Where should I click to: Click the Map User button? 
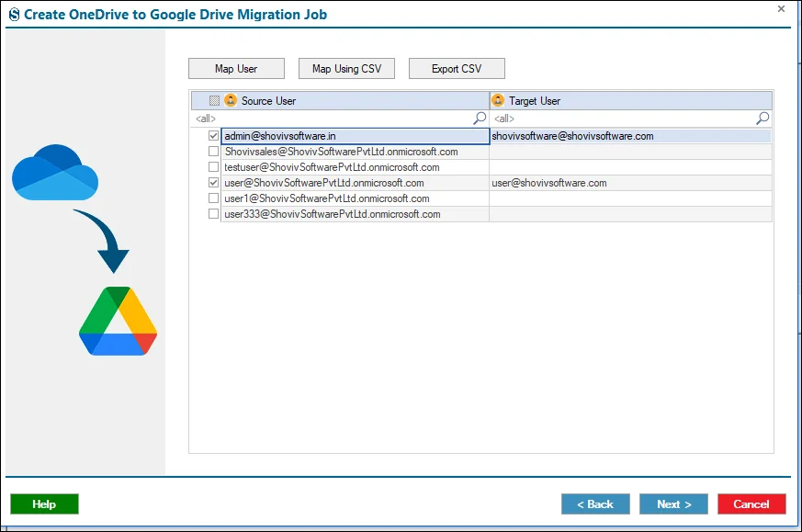point(236,69)
